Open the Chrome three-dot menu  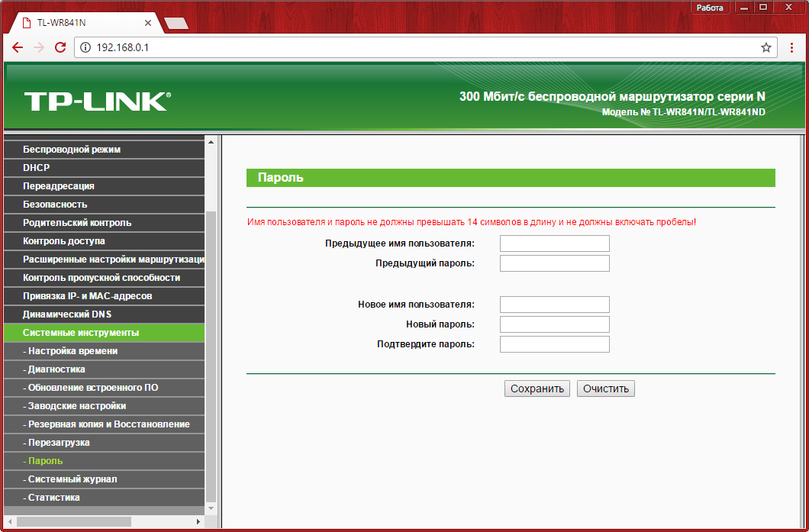click(791, 47)
